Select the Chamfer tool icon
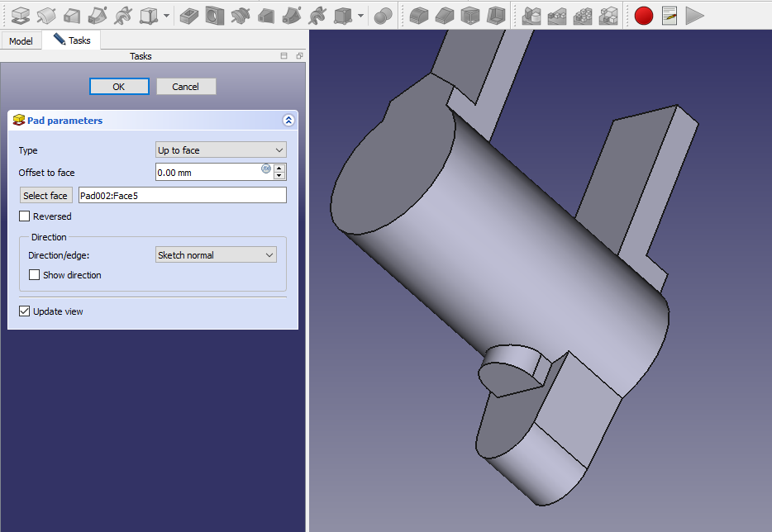Screen dimensions: 772x532 (445, 15)
